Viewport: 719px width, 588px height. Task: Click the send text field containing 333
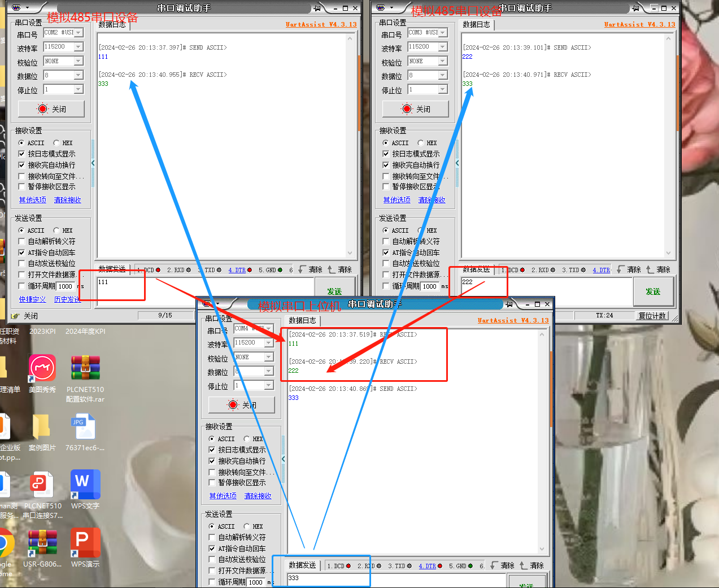point(395,580)
